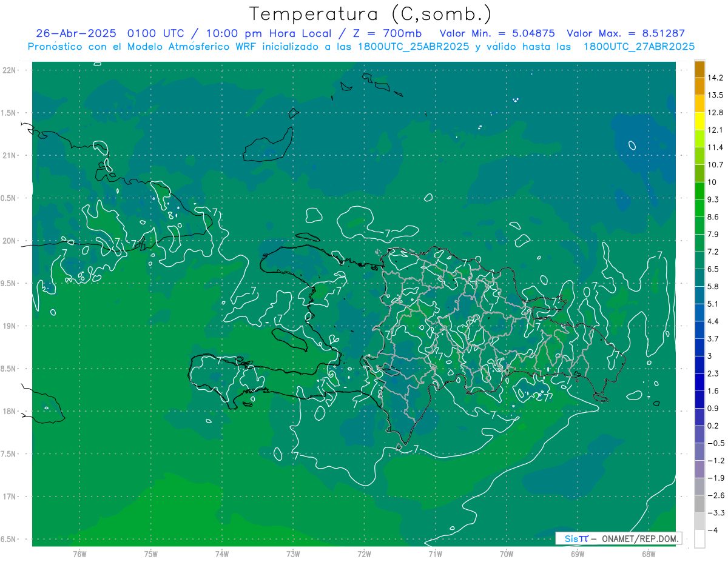Screen dimensions: 728x562
Task: Click the legend value '2.3'
Action: 713,373
